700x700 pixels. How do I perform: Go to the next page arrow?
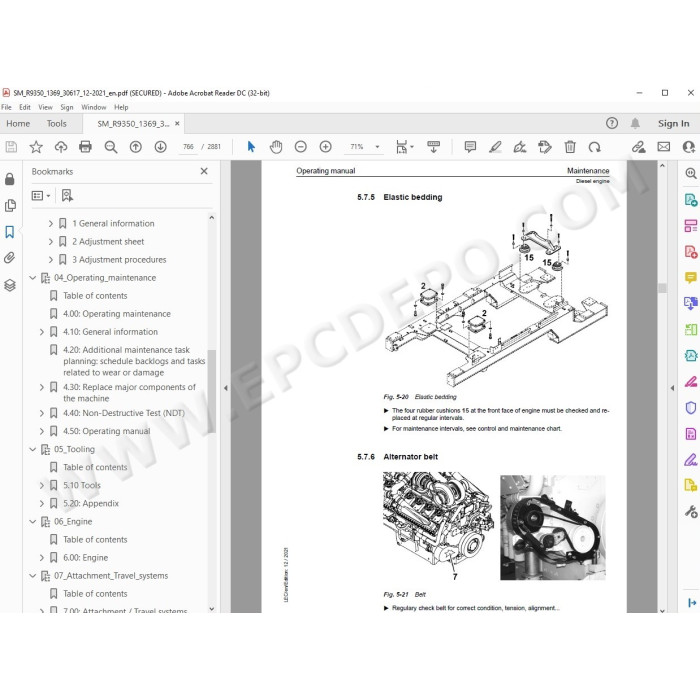click(160, 146)
